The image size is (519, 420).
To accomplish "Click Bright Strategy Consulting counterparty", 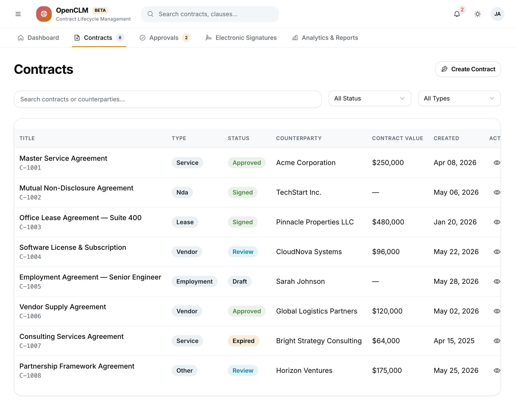I will click(x=319, y=341).
